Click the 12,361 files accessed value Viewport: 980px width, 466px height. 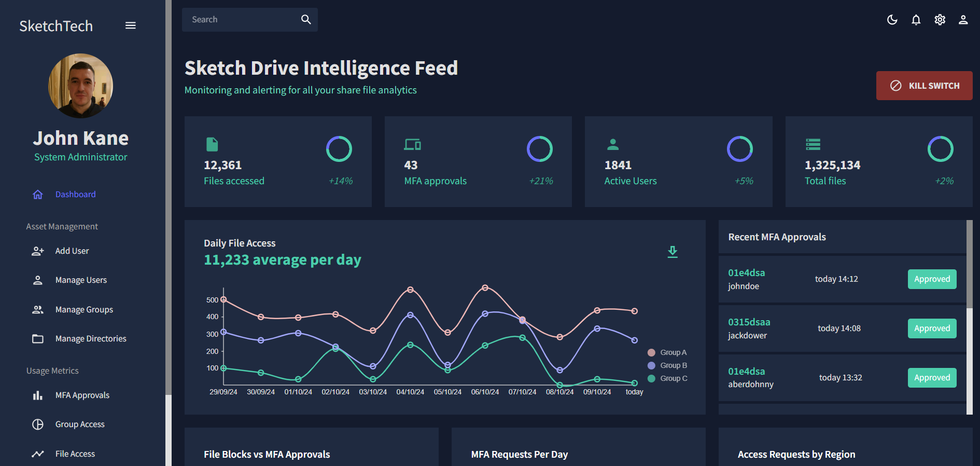pyautogui.click(x=223, y=165)
